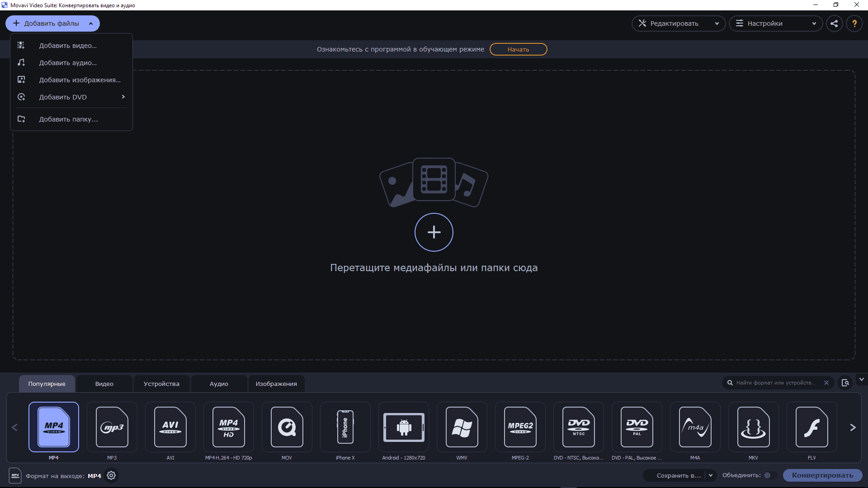Screen dimensions: 868x488
Task: Clear the format search field with X
Action: point(826,383)
